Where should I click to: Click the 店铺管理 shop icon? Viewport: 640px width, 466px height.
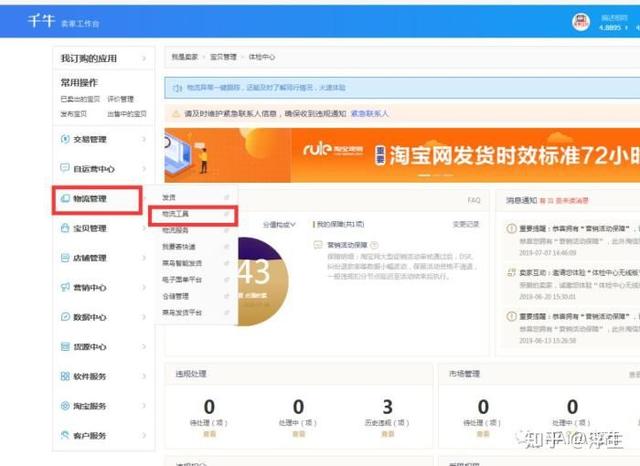click(x=65, y=257)
